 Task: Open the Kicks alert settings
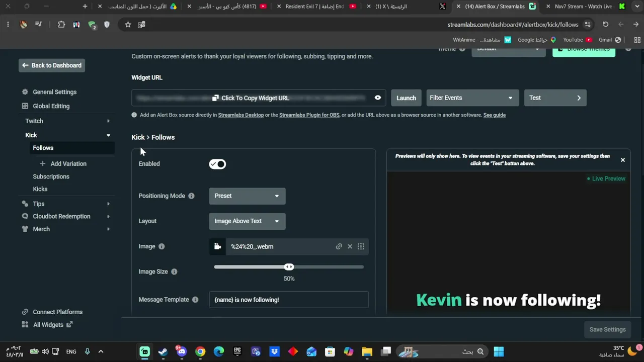(x=40, y=189)
